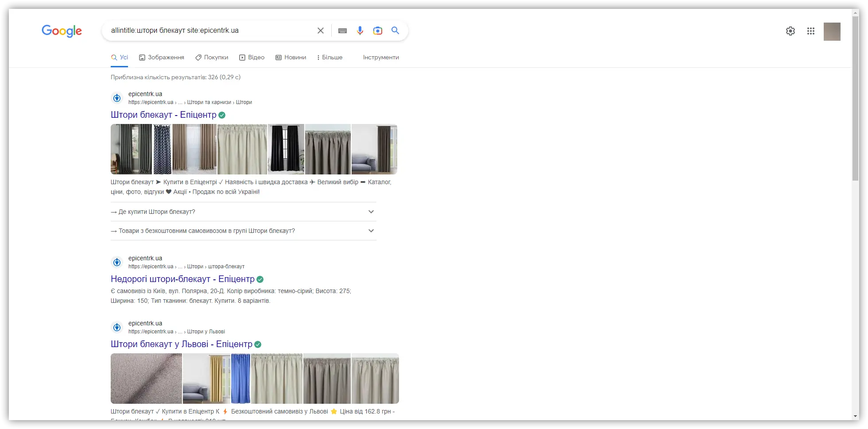Open the blue curtain thumbnail in Львові result
Viewport: 868px width, 429px height.
coord(240,379)
